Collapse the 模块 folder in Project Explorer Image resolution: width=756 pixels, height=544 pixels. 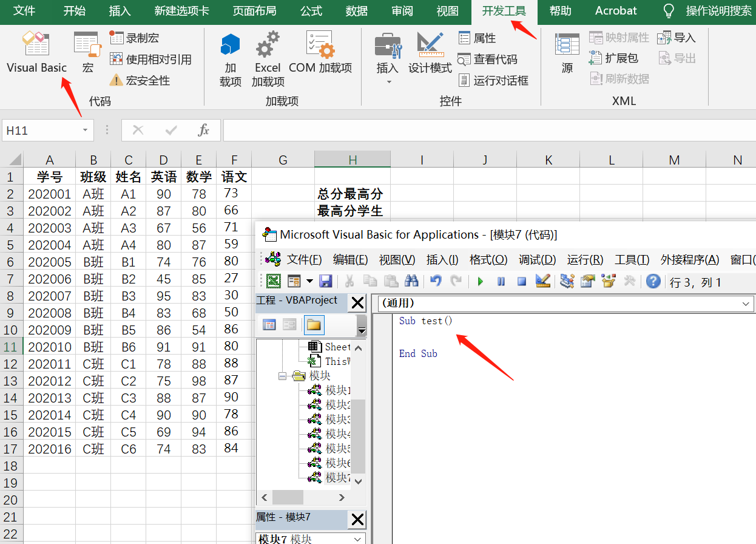click(282, 375)
